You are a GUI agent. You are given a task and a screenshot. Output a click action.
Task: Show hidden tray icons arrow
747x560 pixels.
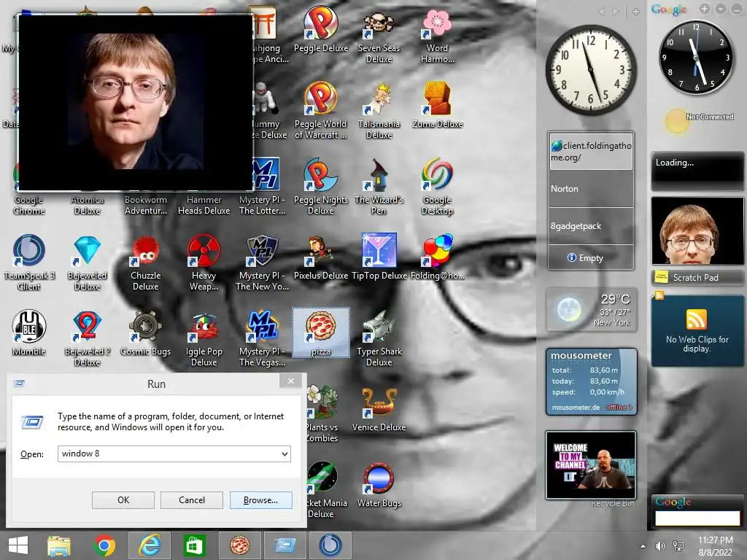coord(643,546)
